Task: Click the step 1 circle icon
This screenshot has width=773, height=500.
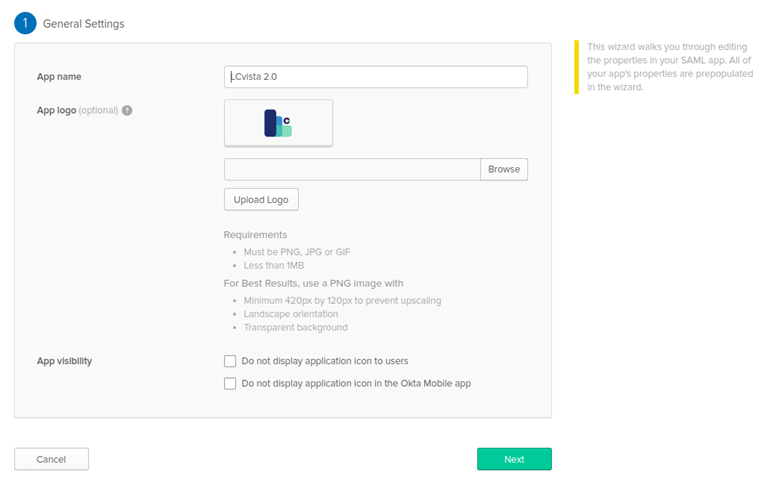Action: point(25,23)
